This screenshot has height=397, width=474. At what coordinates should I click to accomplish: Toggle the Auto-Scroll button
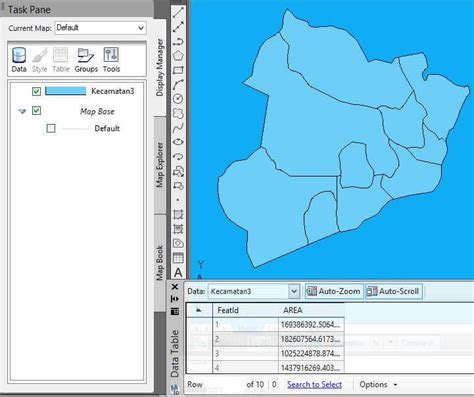coord(394,291)
